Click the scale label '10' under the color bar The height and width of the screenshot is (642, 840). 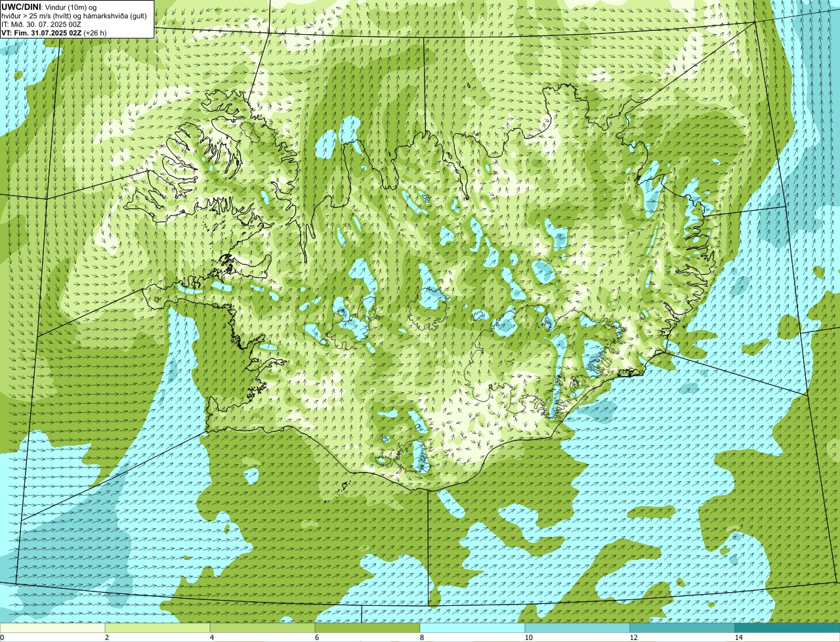528,637
